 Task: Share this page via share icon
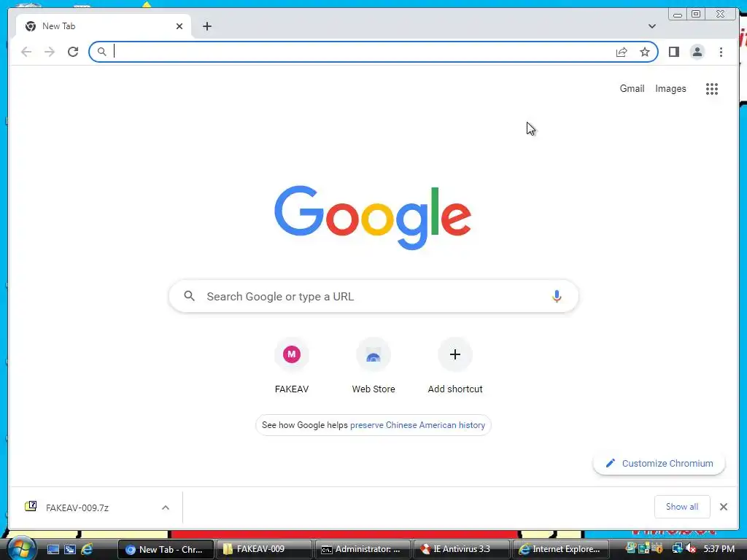(x=622, y=52)
